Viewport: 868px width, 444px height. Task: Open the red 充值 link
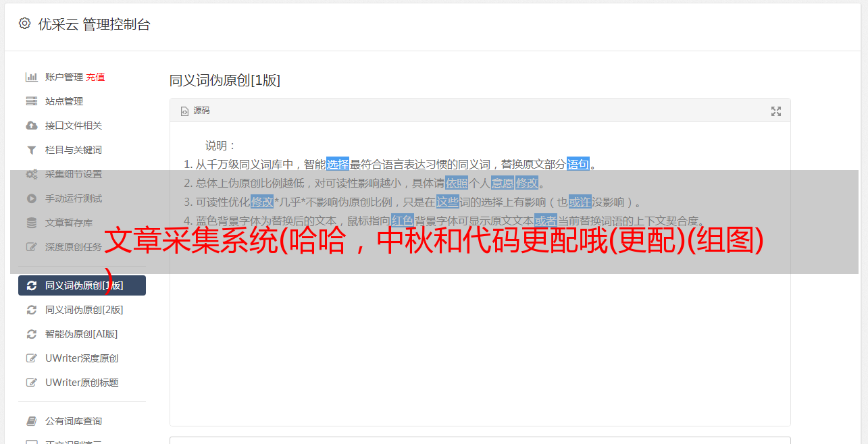95,77
